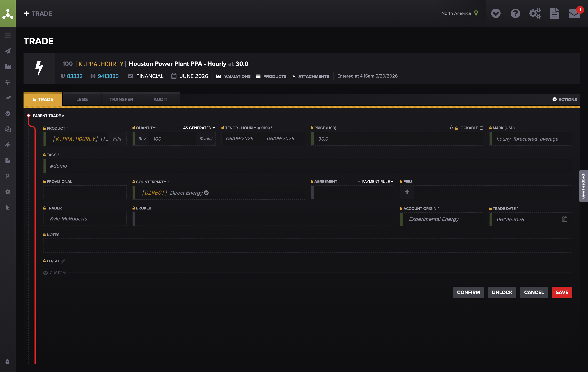Image resolution: width=588 pixels, height=372 pixels.
Task: Open the factory sidebar icon
Action: click(x=8, y=67)
